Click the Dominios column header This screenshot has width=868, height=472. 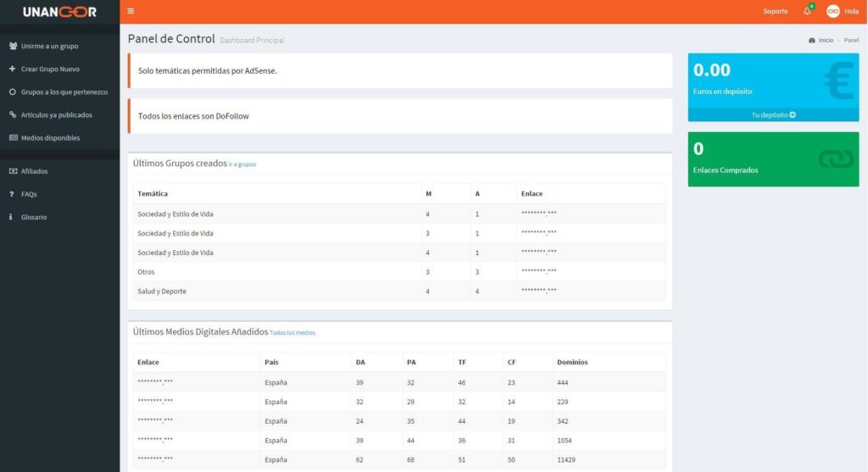coord(572,362)
